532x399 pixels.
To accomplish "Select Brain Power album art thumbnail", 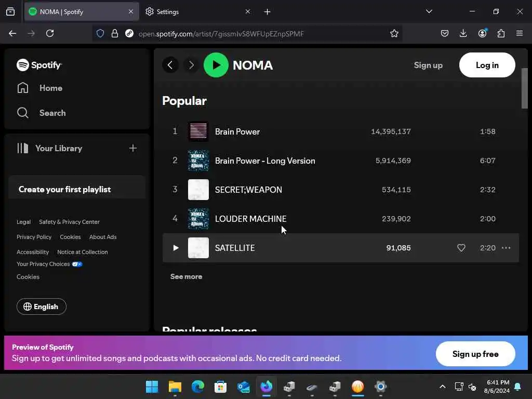I will 198,131.
